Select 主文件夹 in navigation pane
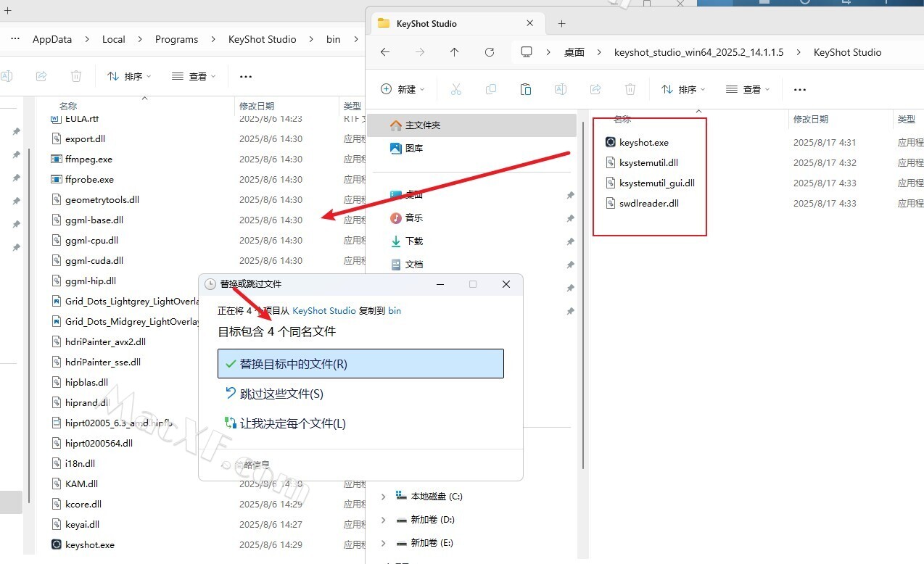The height and width of the screenshot is (564, 924). (422, 125)
